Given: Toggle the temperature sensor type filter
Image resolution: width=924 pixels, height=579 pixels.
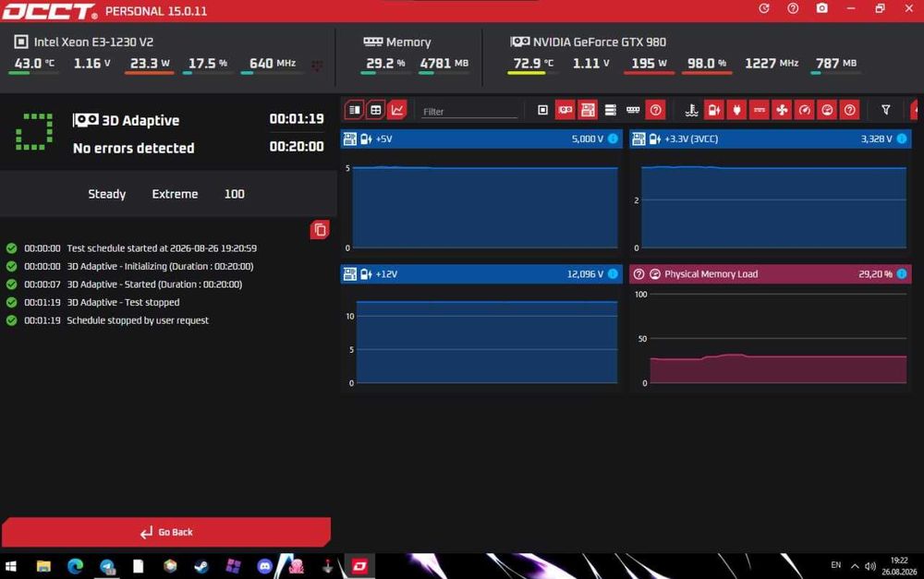Looking at the screenshot, I should 691,110.
